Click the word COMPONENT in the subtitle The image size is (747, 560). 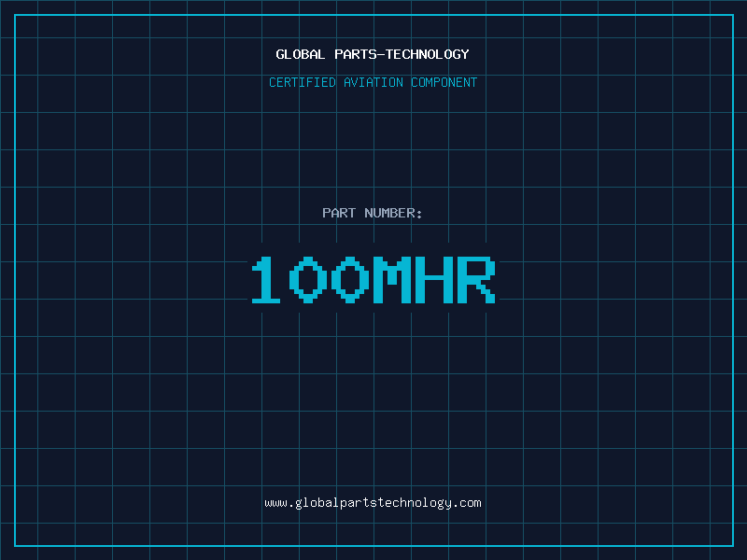444,82
